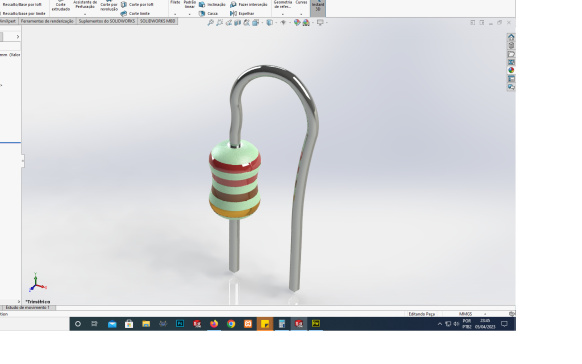Viewport: 582px width, 364px height.
Task: Choose the Corte extrudado feature
Action: click(x=61, y=6)
